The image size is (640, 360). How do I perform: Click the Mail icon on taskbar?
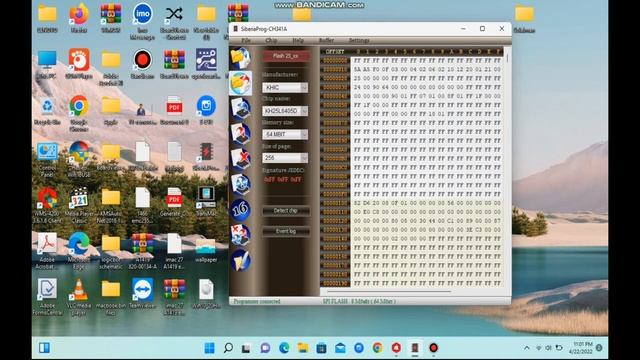(x=340, y=348)
